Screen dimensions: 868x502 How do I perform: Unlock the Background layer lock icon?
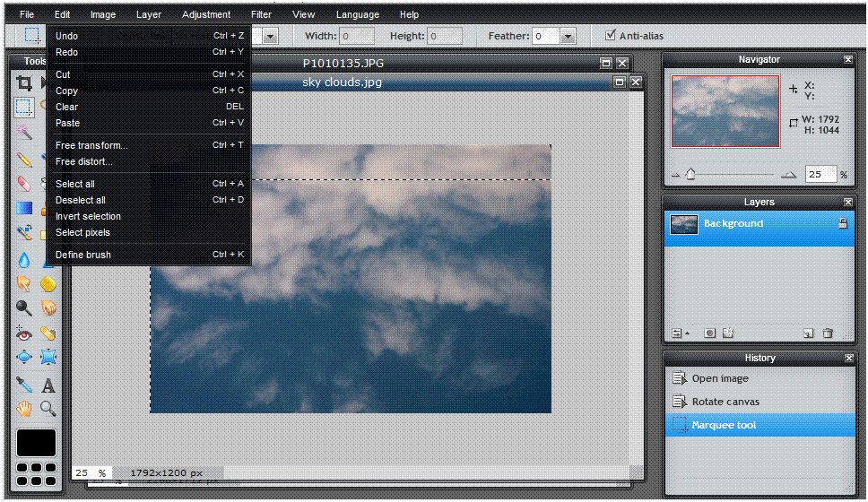(x=843, y=223)
